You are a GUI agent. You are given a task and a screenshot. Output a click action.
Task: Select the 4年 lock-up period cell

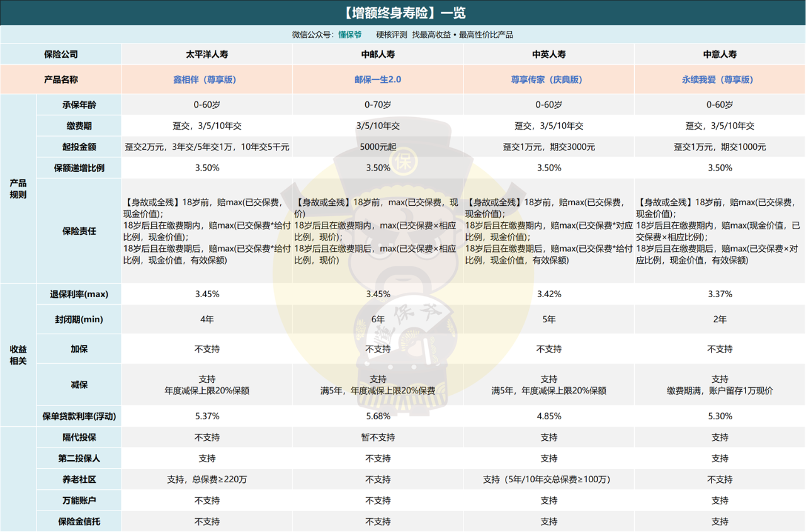point(207,319)
